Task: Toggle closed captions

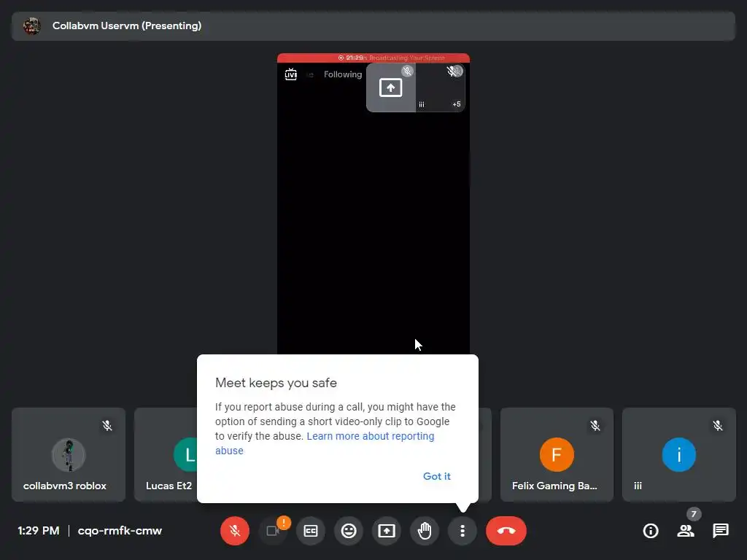Action: (x=311, y=531)
